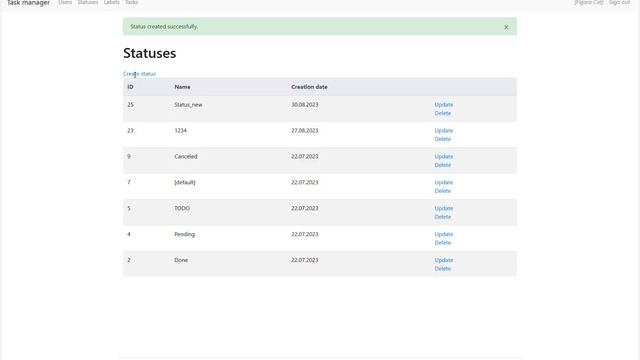Open the Statuses menu item
Viewport: 640px width, 360px height.
[x=88, y=2]
